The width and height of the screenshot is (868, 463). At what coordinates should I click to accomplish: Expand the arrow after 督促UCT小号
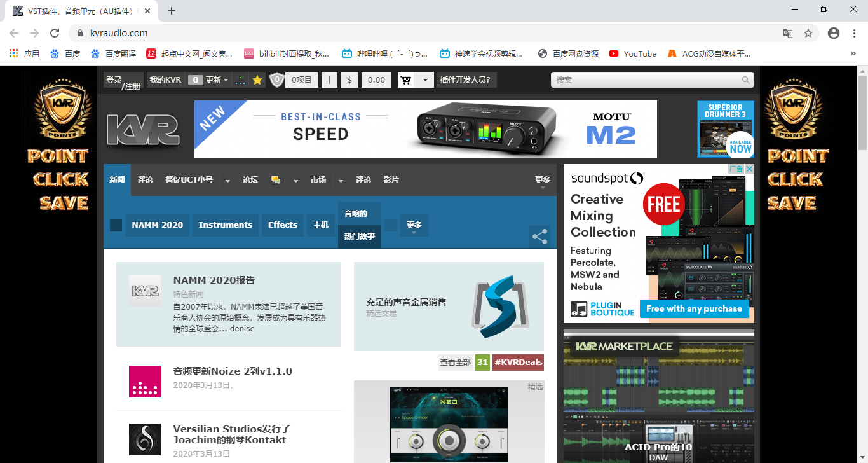pyautogui.click(x=227, y=181)
